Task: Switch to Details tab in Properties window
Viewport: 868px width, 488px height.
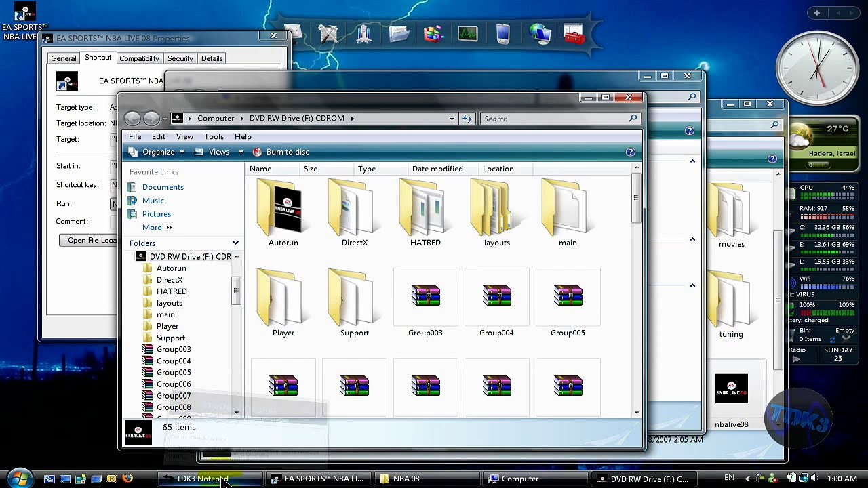Action: pyautogui.click(x=212, y=58)
